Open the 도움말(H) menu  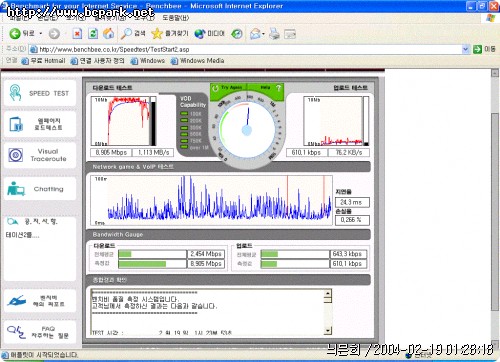point(176,18)
